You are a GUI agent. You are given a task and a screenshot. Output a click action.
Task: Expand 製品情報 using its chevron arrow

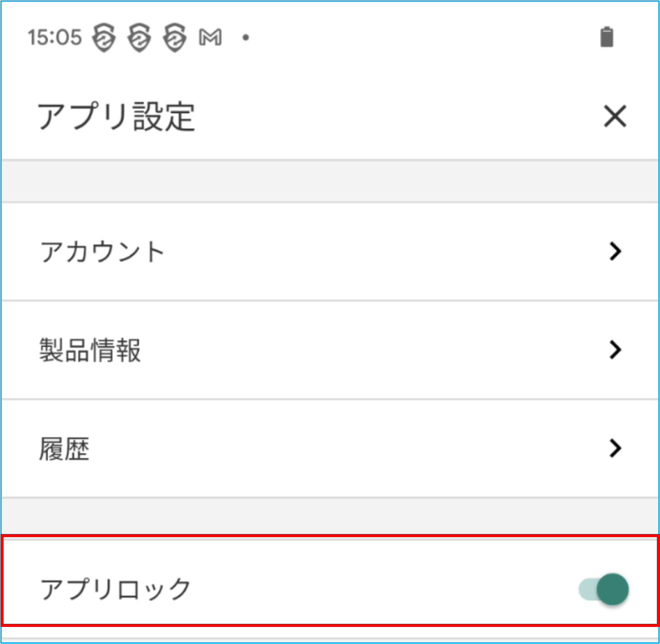point(615,350)
